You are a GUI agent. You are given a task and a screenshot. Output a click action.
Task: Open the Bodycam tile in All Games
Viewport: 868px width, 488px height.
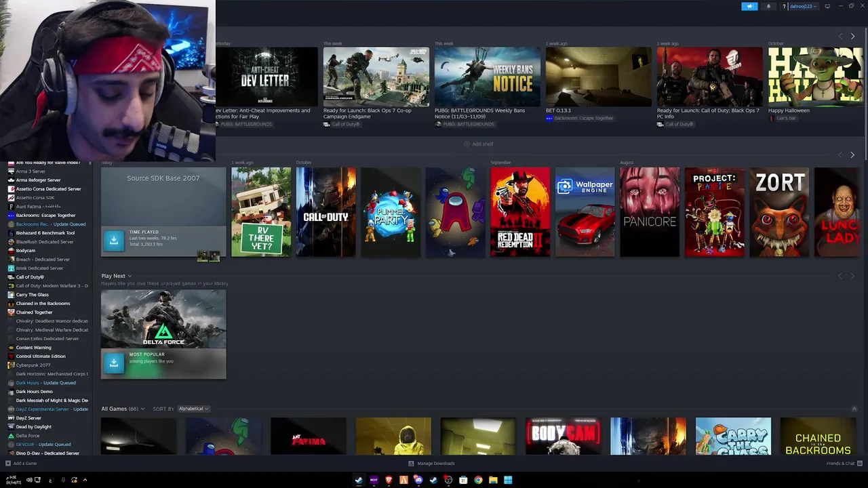click(x=564, y=436)
